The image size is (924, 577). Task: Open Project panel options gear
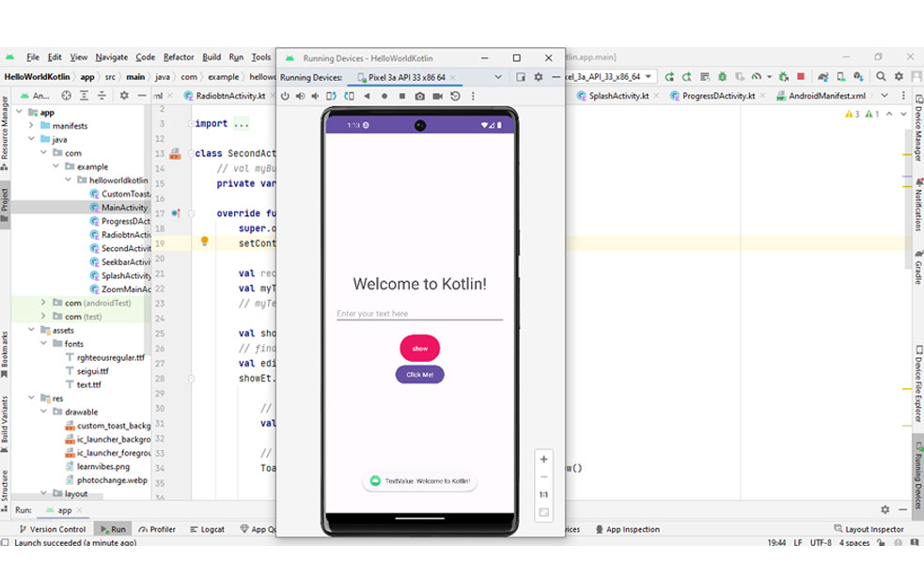click(124, 96)
